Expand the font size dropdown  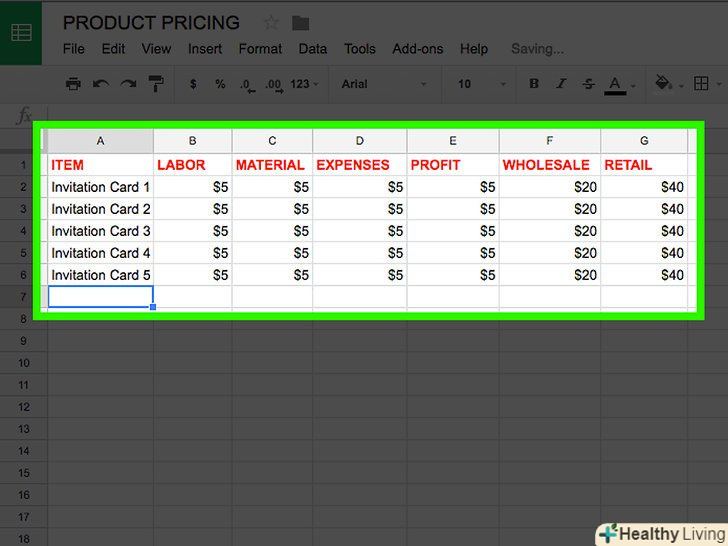pos(480,84)
